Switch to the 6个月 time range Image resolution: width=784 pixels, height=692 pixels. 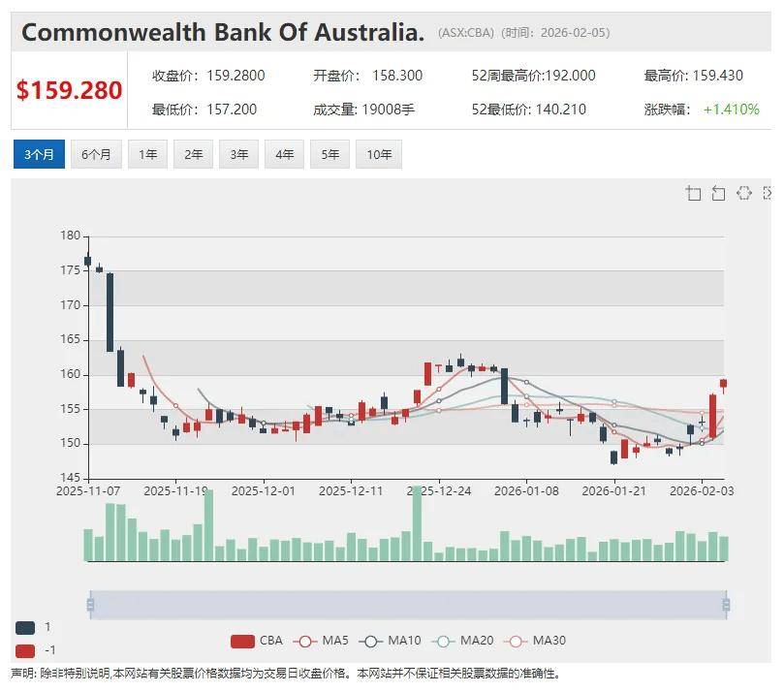coord(96,154)
